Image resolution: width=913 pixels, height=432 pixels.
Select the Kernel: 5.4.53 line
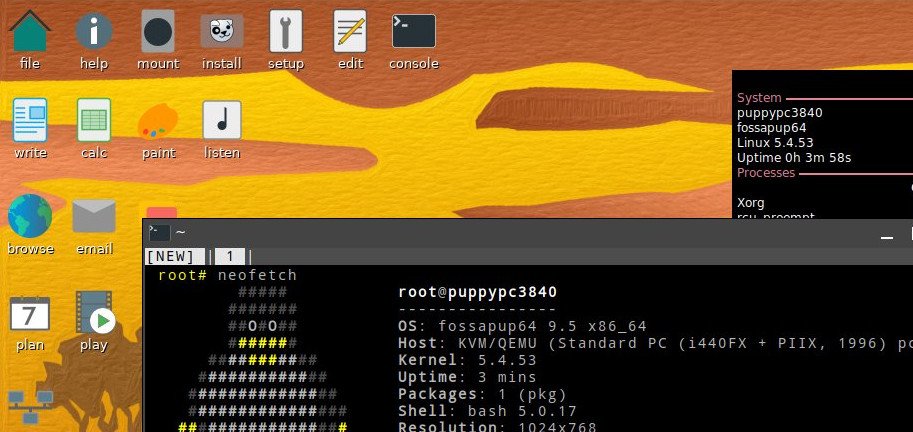(467, 360)
